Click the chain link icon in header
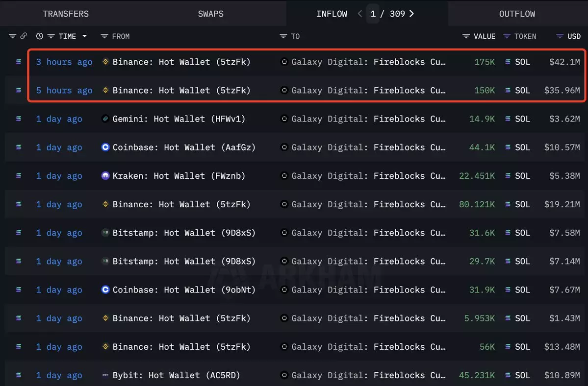Image resolution: width=588 pixels, height=386 pixels. point(24,36)
